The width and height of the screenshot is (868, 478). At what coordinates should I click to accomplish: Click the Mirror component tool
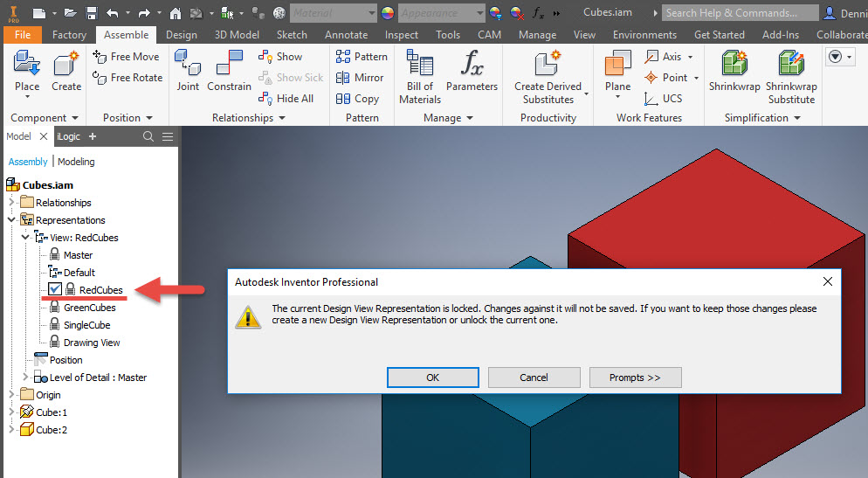tap(360, 78)
